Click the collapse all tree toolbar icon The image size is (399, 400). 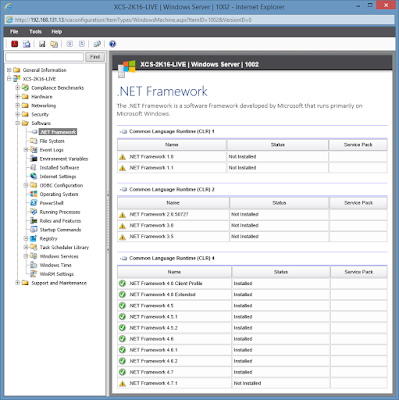coord(82,44)
